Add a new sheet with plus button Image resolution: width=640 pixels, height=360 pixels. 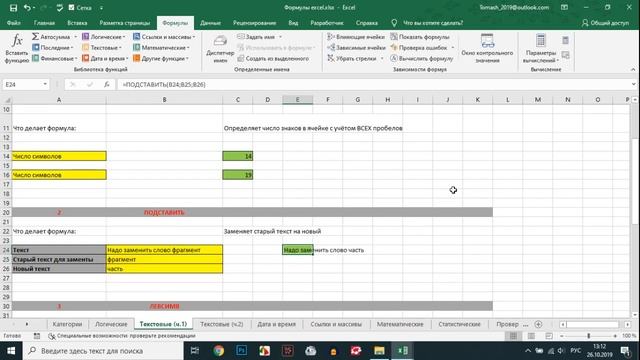538,324
